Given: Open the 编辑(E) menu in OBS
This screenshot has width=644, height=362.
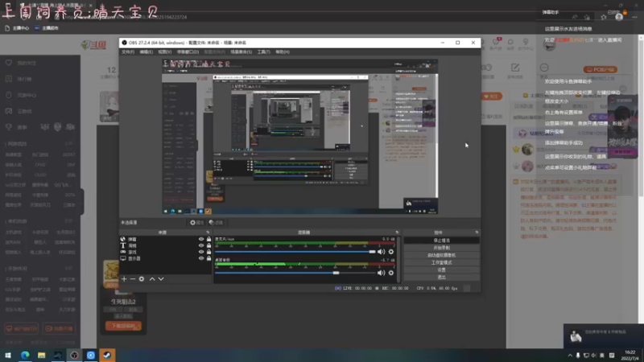Looking at the screenshot, I should tap(147, 52).
